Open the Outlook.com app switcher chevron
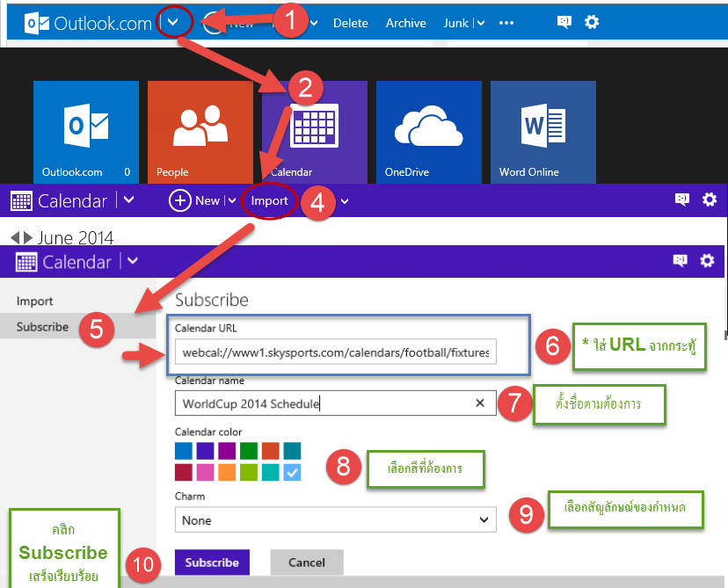The width and height of the screenshot is (728, 588). point(172,22)
